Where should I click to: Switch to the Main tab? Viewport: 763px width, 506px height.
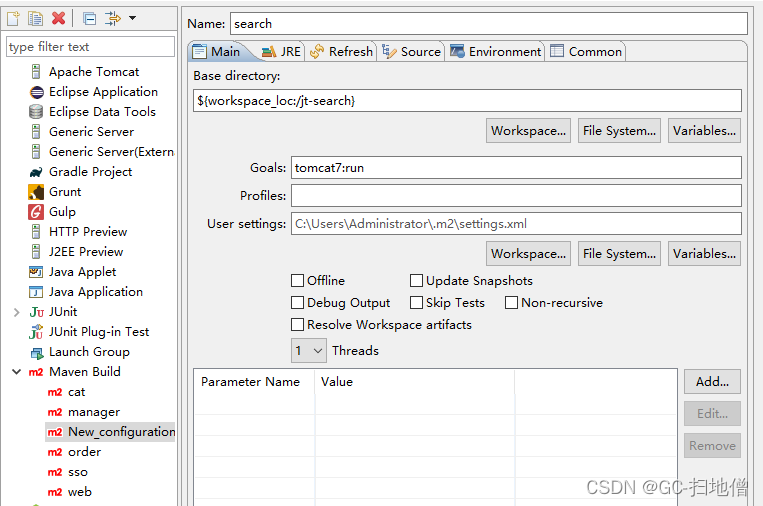218,52
